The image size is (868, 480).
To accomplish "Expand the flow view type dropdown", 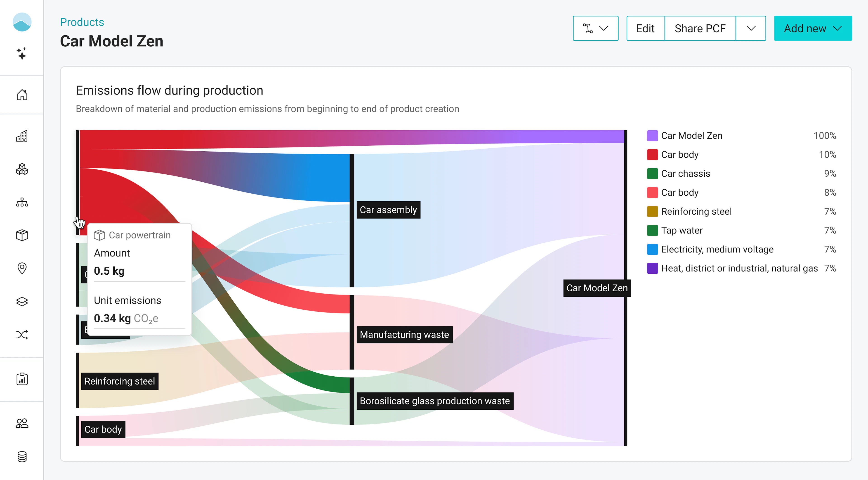I will [x=595, y=28].
